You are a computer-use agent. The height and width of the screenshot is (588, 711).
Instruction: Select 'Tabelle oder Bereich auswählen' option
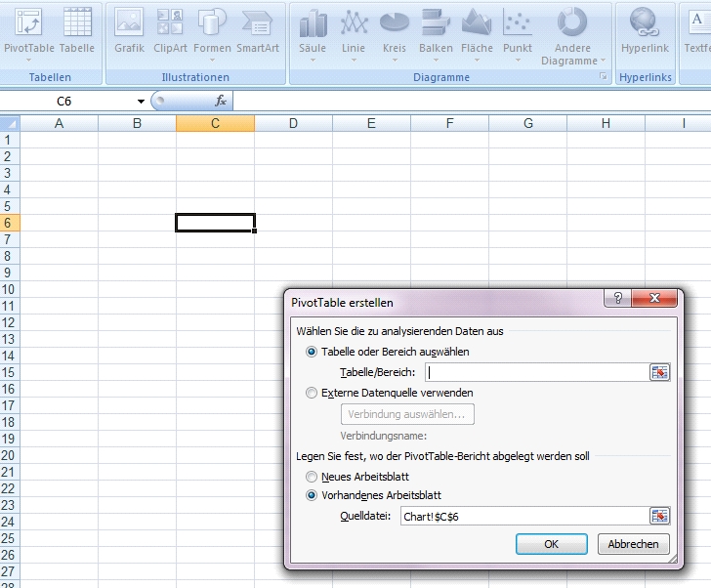tap(313, 352)
